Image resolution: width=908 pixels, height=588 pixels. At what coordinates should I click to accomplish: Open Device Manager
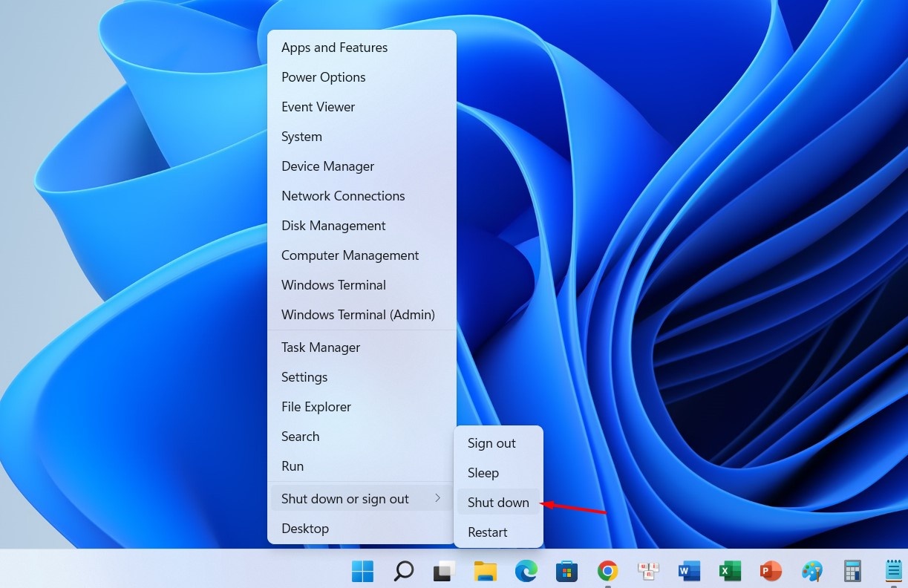[327, 166]
